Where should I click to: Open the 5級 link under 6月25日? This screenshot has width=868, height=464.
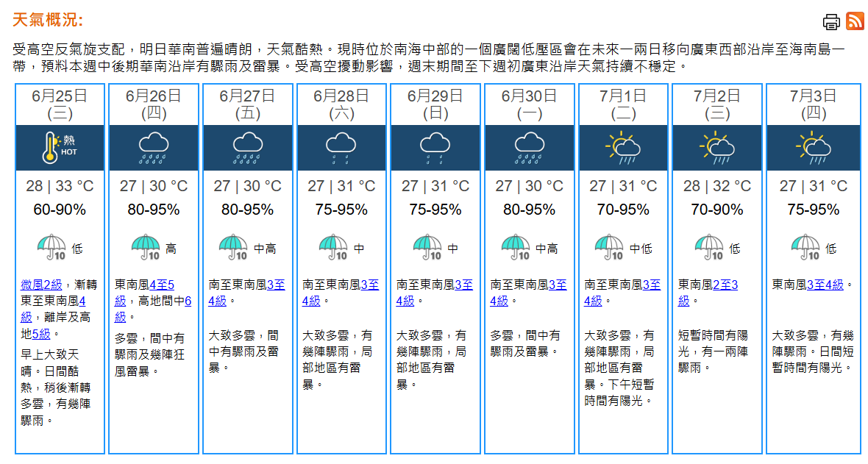coord(41,333)
